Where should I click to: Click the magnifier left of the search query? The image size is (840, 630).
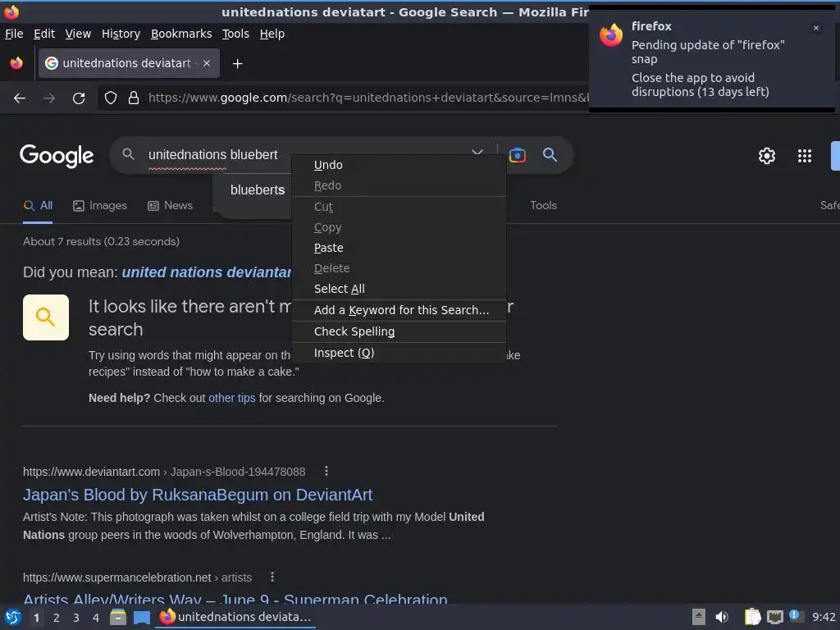[x=128, y=154]
